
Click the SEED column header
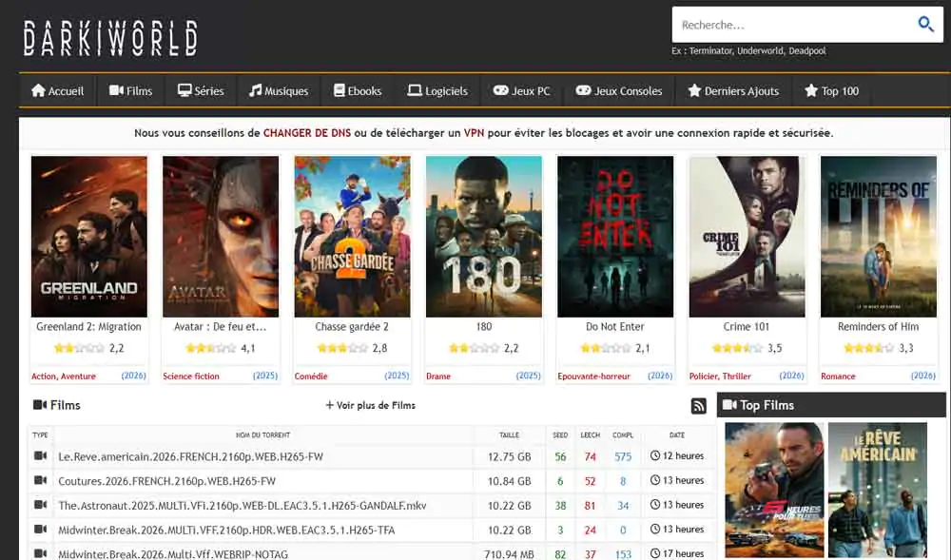coord(560,435)
